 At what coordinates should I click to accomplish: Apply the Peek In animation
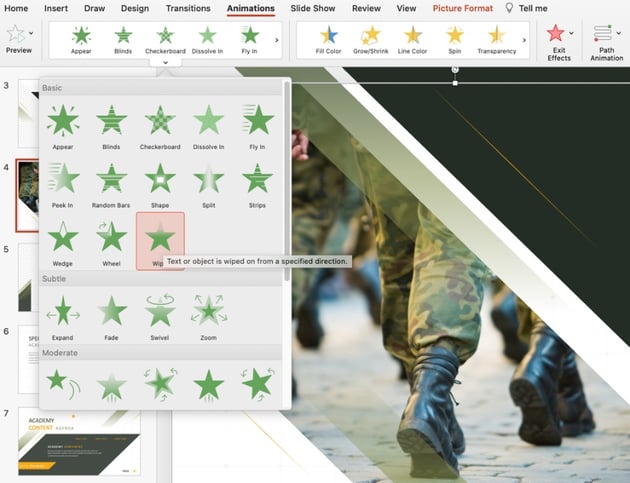tap(63, 181)
